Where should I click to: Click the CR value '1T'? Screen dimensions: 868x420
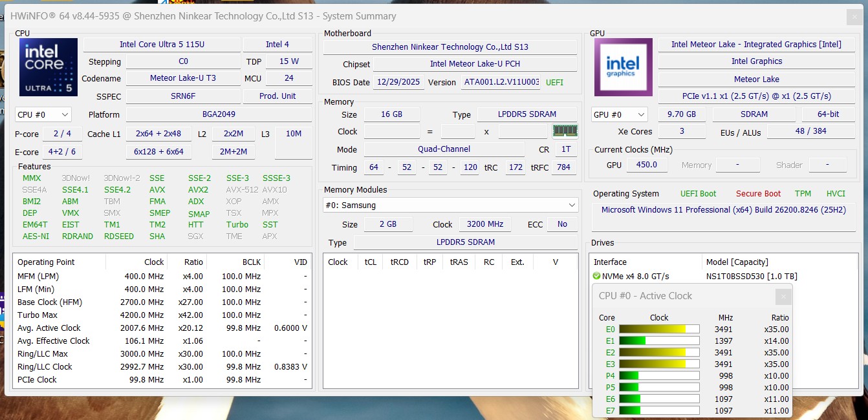coord(567,149)
